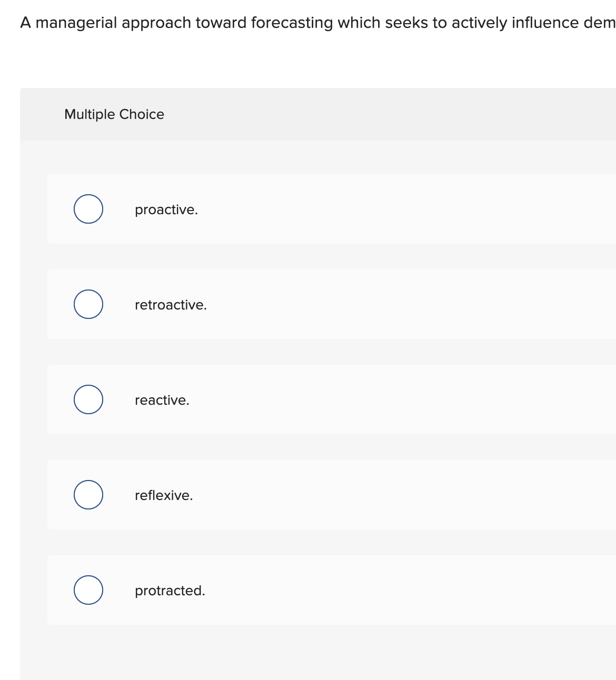Pick the reflexive radio button
This screenshot has width=616, height=680.
click(88, 495)
